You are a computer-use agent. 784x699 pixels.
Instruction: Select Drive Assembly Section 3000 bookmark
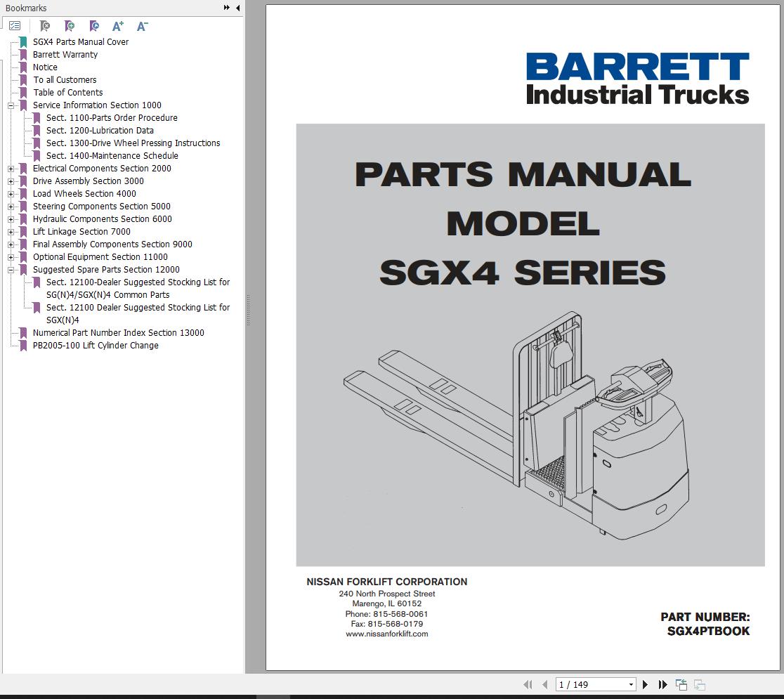coord(88,181)
